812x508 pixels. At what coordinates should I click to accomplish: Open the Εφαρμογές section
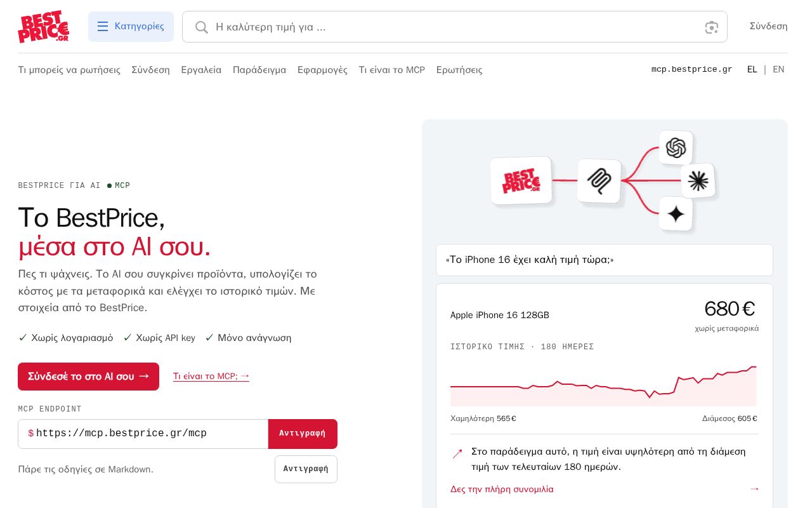[322, 70]
